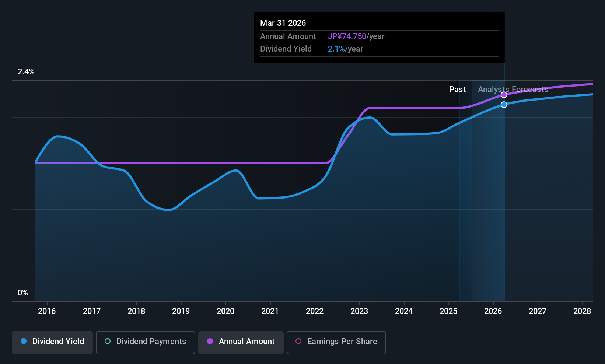
Task: Click the teal Dividend Payments legend circle
Action: coord(108,341)
